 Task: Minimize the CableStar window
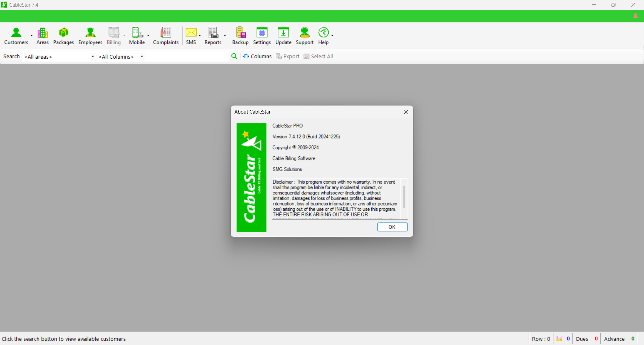594,5
